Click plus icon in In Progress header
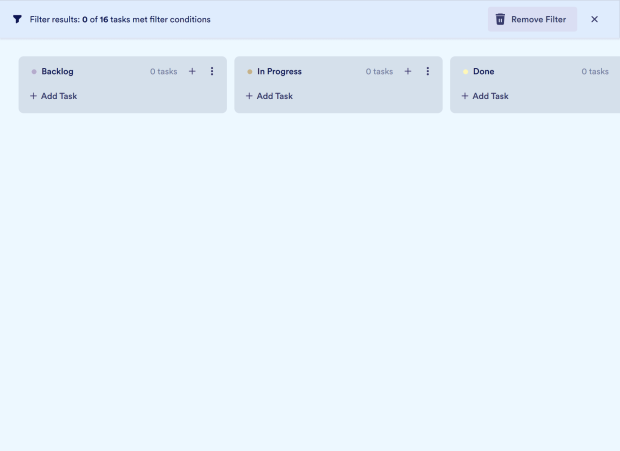The width and height of the screenshot is (620, 451). (408, 71)
